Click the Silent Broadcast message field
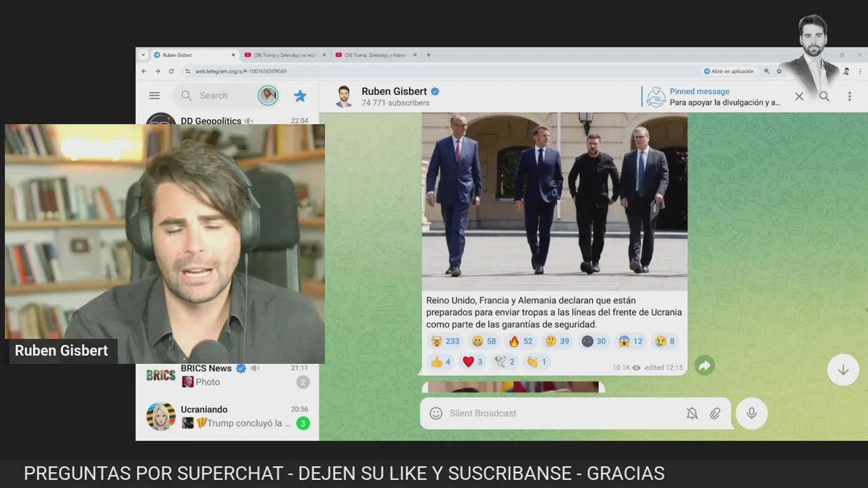The width and height of the screenshot is (868, 488). coord(563,413)
